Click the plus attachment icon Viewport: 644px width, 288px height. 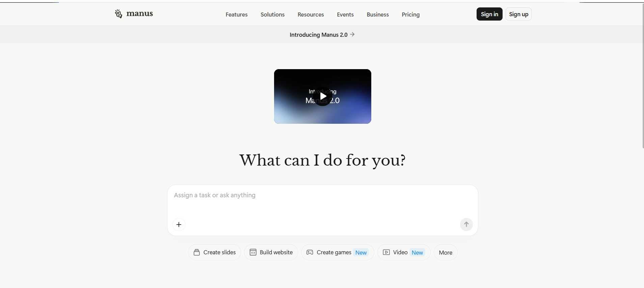click(x=179, y=225)
